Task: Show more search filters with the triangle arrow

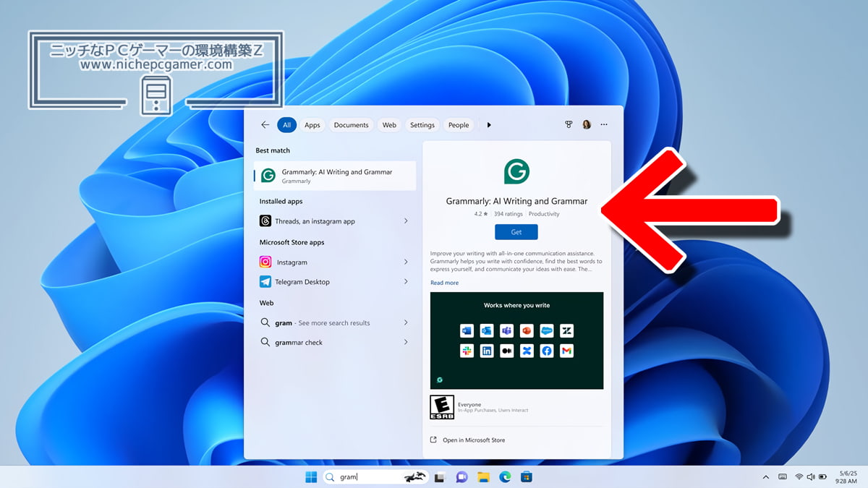Action: click(x=489, y=125)
